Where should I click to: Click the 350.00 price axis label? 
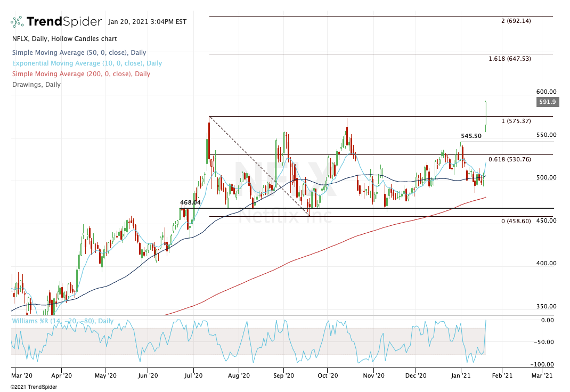point(547,306)
